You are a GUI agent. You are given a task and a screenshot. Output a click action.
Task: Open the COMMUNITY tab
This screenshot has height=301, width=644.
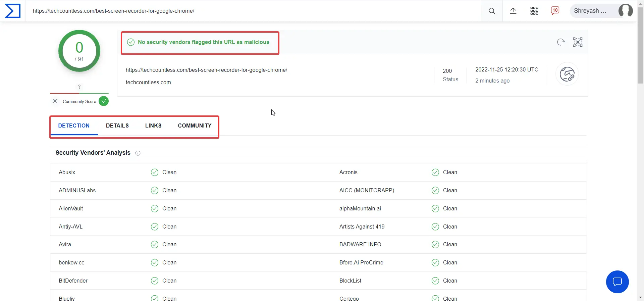(x=195, y=126)
